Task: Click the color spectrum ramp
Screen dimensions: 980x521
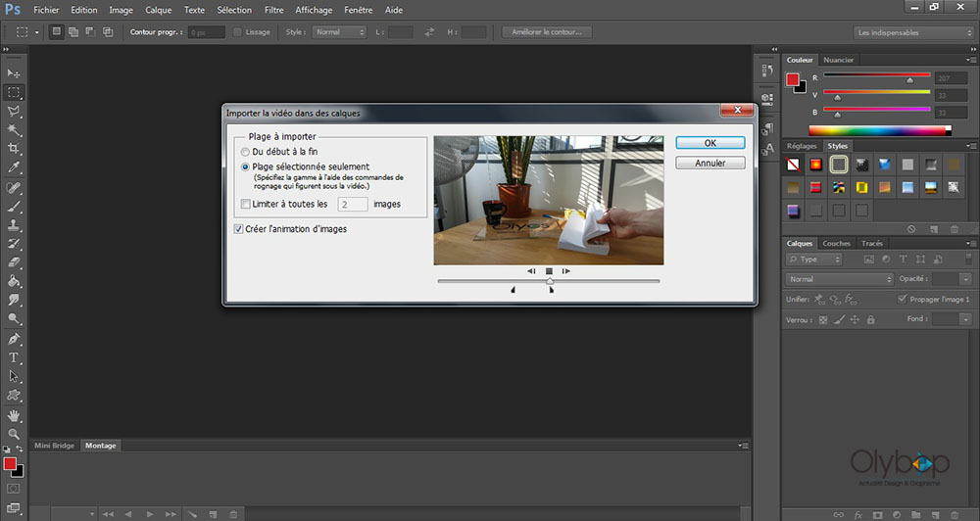Action: (x=880, y=130)
